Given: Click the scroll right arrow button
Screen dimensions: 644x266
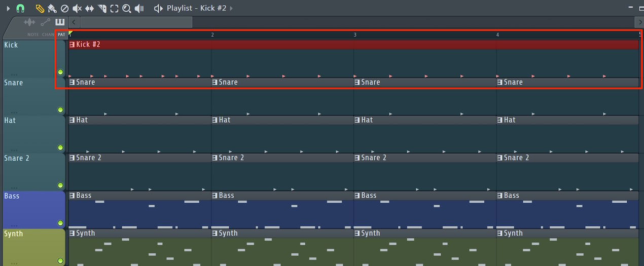Looking at the screenshot, I should 639,22.
